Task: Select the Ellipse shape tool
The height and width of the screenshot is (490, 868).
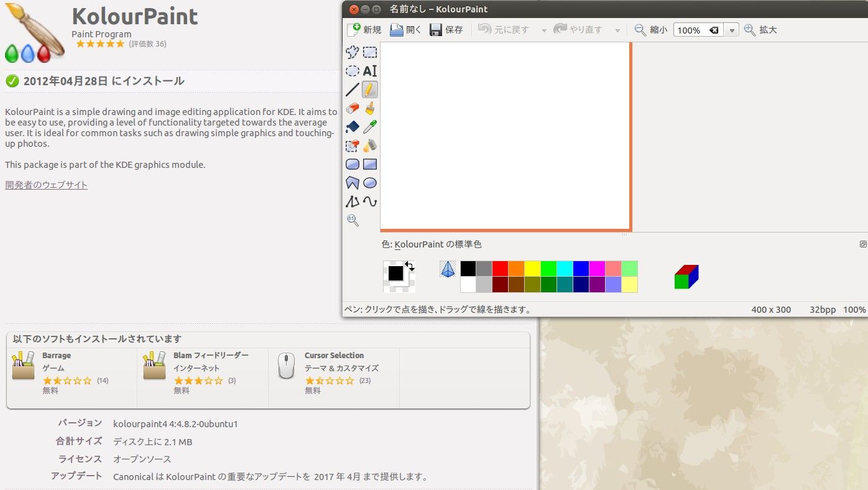Action: [x=370, y=183]
